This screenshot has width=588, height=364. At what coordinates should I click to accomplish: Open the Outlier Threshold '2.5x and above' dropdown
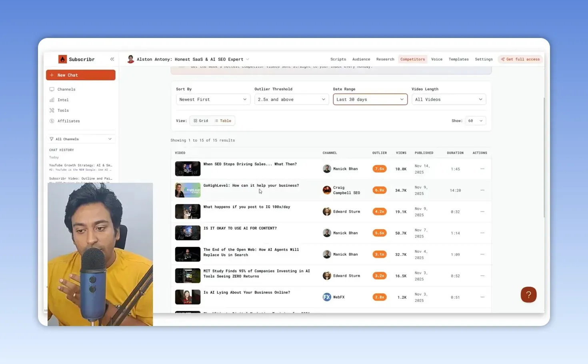click(x=292, y=100)
